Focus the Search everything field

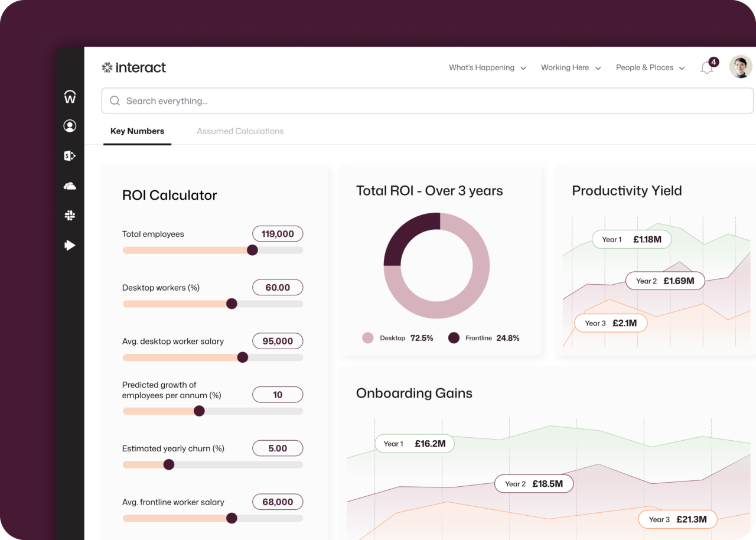tap(428, 101)
